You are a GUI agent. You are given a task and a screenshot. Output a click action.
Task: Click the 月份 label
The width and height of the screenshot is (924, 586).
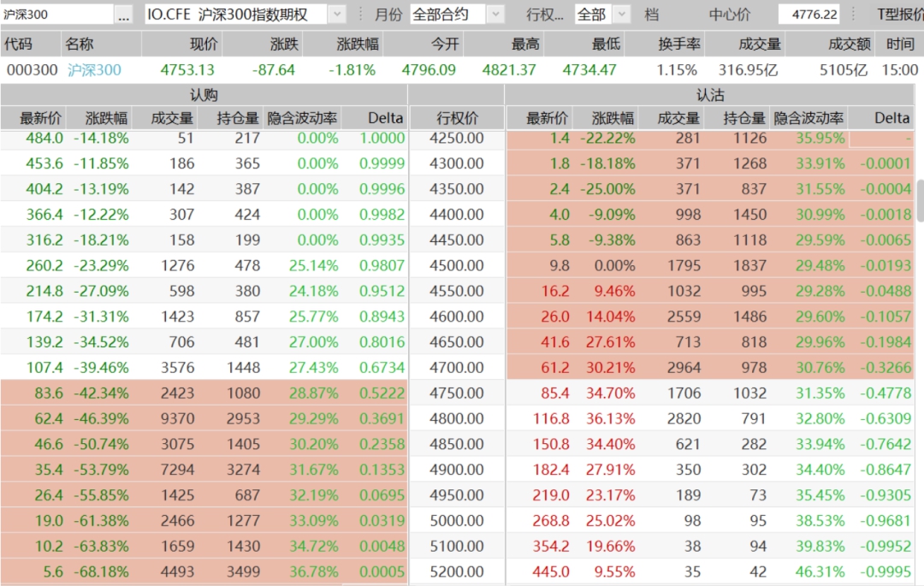(x=388, y=15)
